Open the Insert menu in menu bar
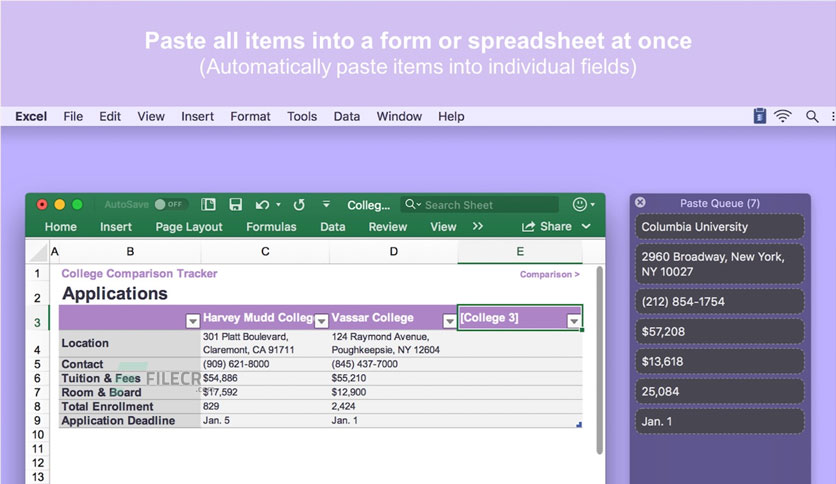Image resolution: width=836 pixels, height=484 pixels. point(197,116)
